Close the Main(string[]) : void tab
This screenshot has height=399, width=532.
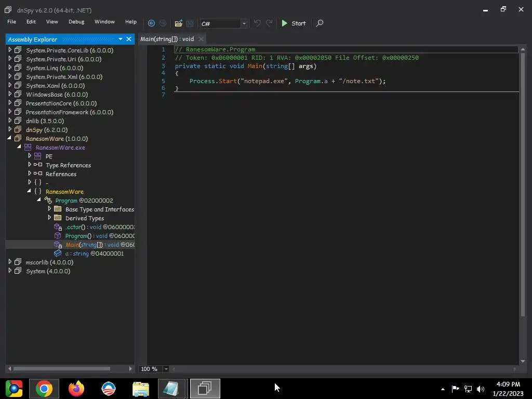click(x=201, y=39)
